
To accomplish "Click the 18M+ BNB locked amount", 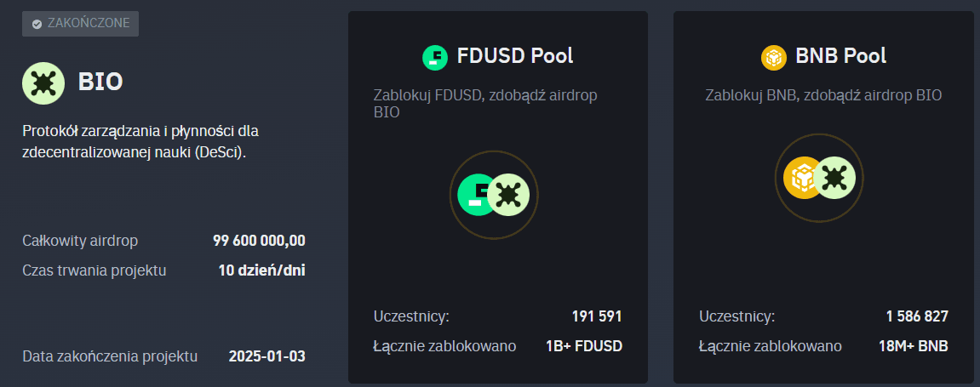I will 914,346.
